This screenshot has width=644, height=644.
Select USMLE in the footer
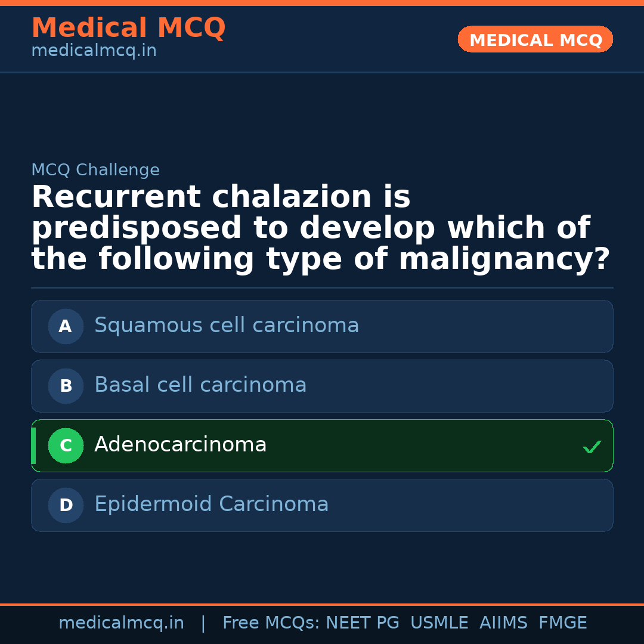[x=439, y=623]
